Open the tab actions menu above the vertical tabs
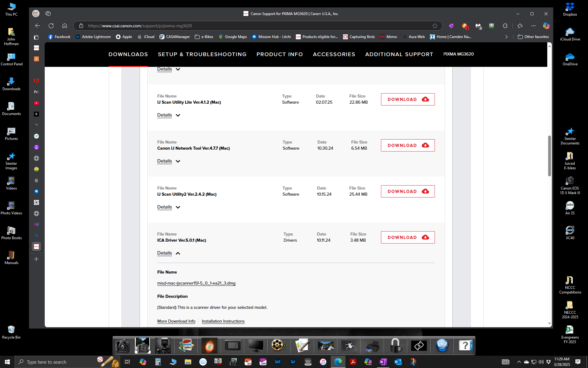 [36, 37]
